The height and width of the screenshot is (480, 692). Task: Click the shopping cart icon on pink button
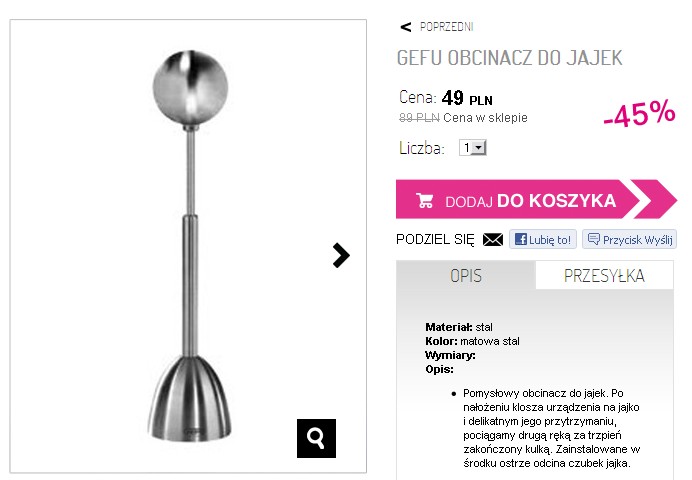click(425, 200)
